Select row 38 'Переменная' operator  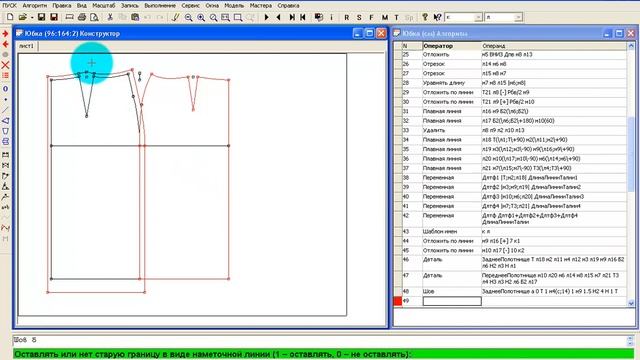[x=451, y=178]
